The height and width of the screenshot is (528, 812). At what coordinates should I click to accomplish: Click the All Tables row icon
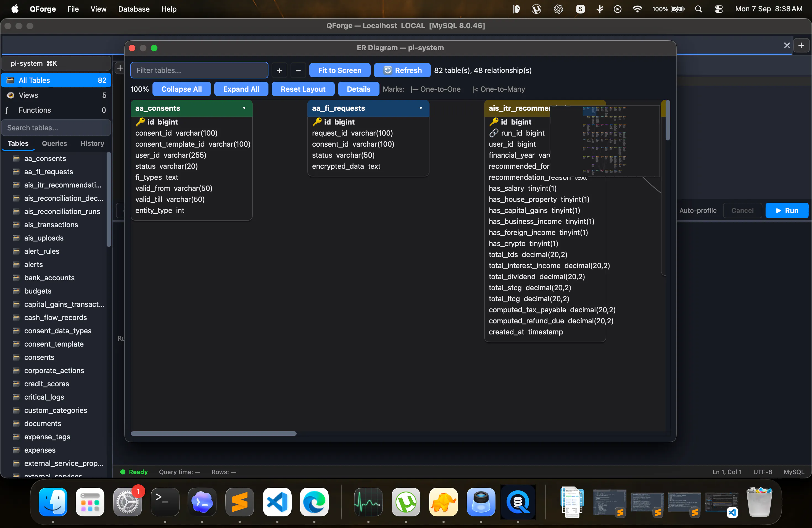click(10, 80)
